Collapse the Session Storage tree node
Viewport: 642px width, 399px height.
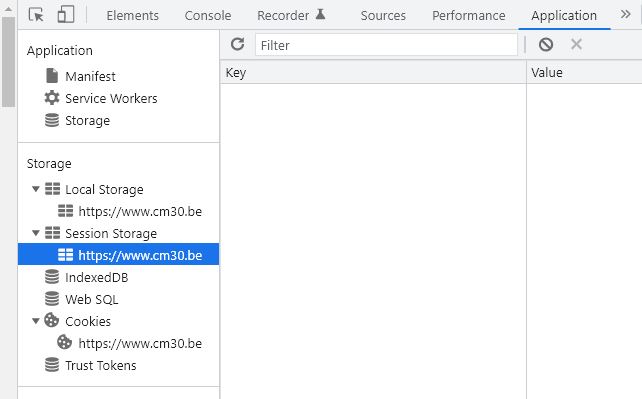pyautogui.click(x=36, y=233)
